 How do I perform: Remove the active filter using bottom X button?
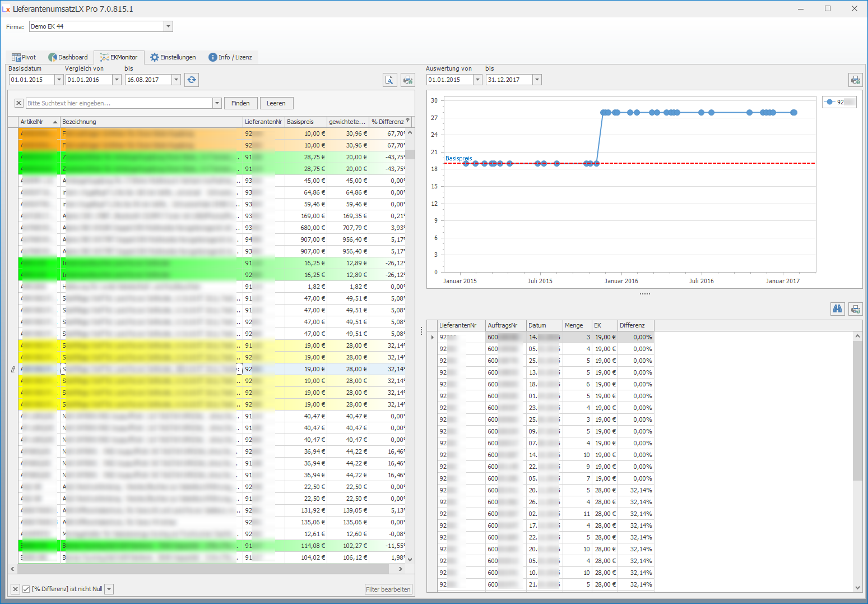pyautogui.click(x=15, y=589)
